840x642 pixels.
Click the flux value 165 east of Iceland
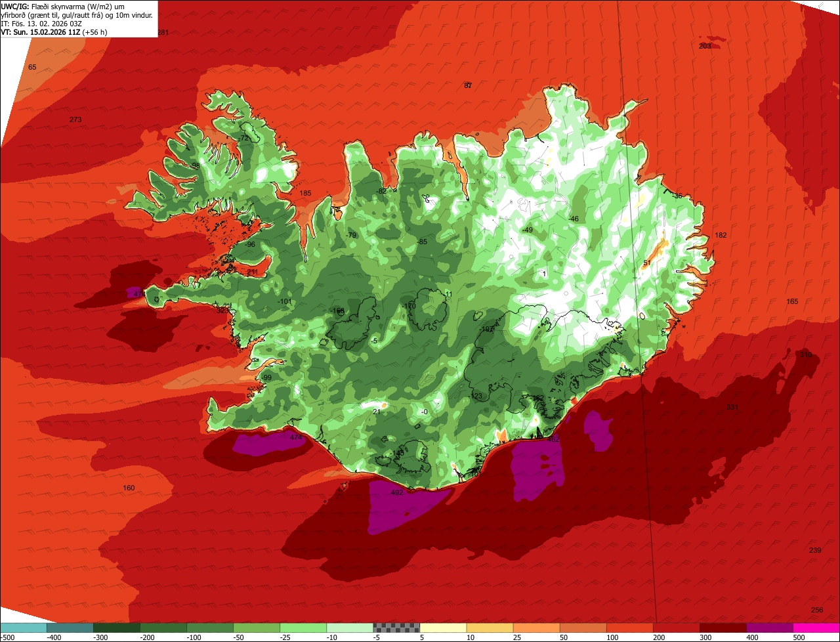click(793, 301)
